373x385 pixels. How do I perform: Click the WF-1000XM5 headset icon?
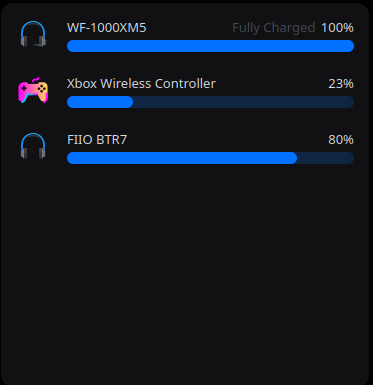tap(33, 34)
